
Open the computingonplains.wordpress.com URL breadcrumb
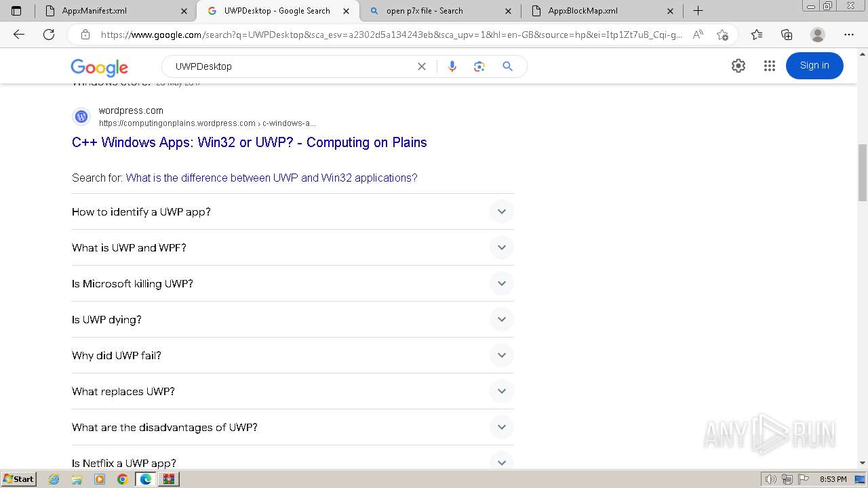(208, 123)
